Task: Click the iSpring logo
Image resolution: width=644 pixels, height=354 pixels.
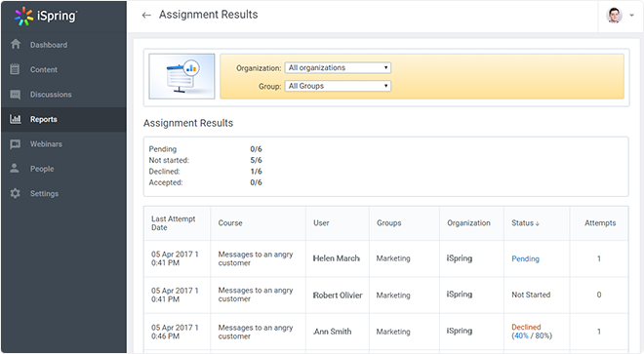Action: tap(46, 16)
